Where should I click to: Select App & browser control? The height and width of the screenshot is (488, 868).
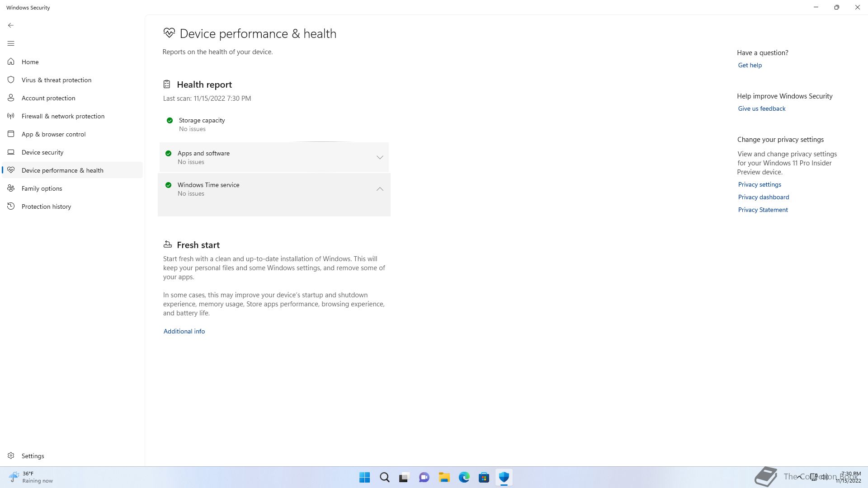tap(72, 134)
